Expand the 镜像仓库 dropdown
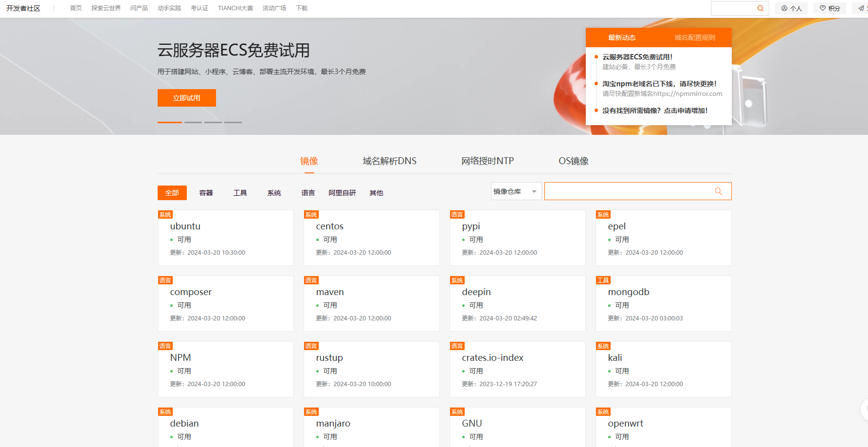868x447 pixels. [x=516, y=191]
